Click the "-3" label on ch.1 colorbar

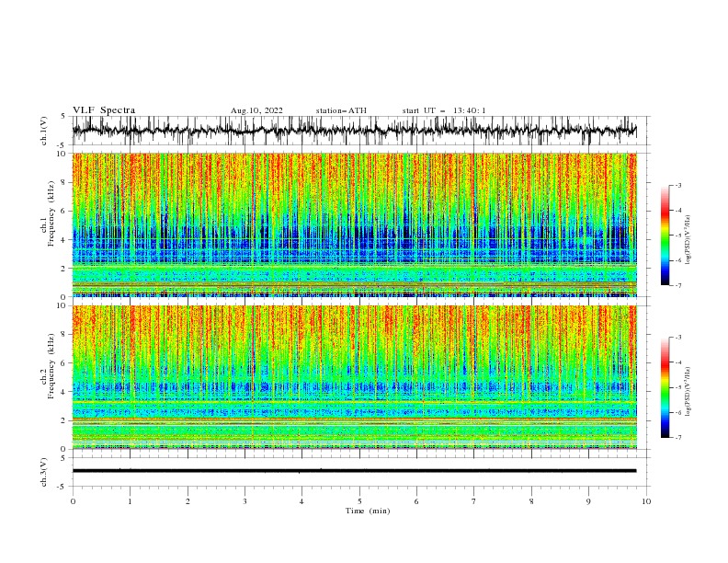pos(678,185)
